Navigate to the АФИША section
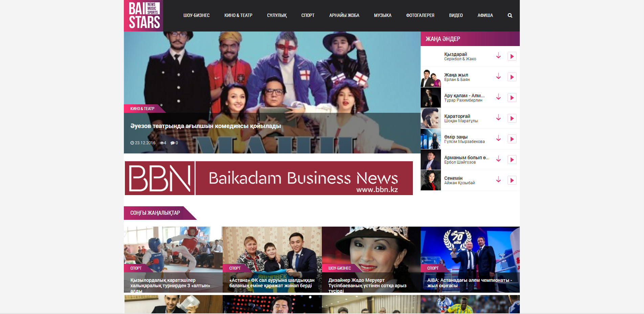This screenshot has width=644, height=314. click(485, 16)
